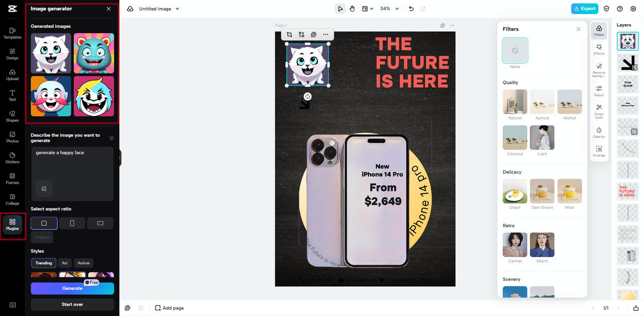Switch to the Art style tab

(x=65, y=263)
